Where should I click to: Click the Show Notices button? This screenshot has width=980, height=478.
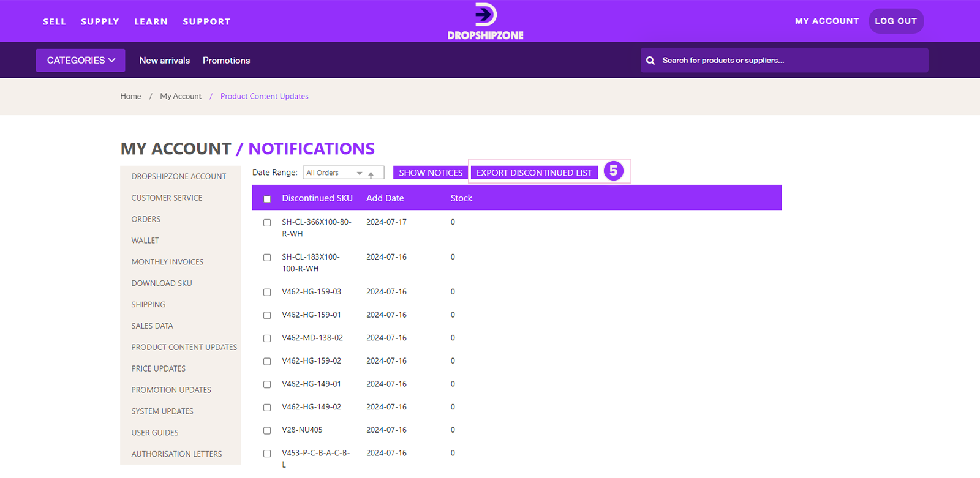tap(431, 173)
